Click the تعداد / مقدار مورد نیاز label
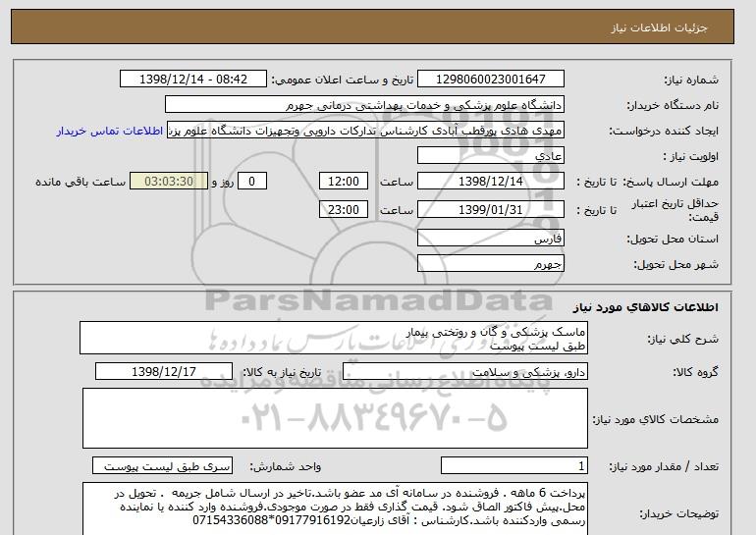756x535 pixels. [x=664, y=466]
